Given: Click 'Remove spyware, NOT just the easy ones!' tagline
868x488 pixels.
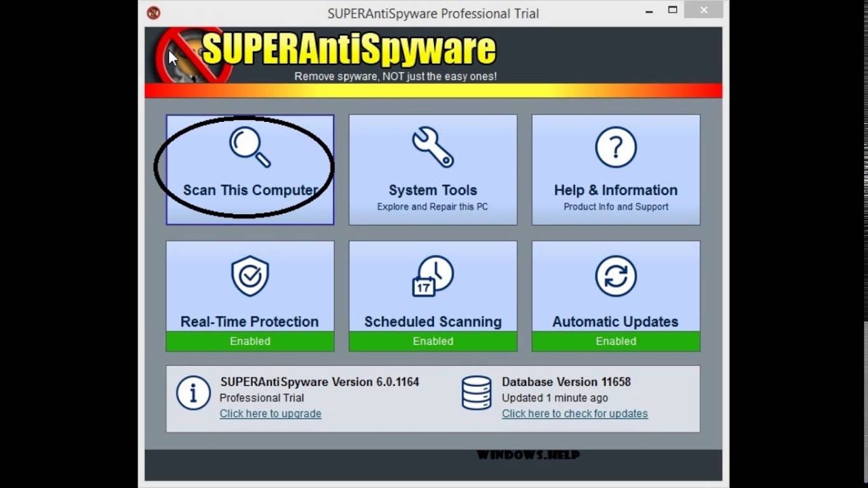Looking at the screenshot, I should [395, 77].
